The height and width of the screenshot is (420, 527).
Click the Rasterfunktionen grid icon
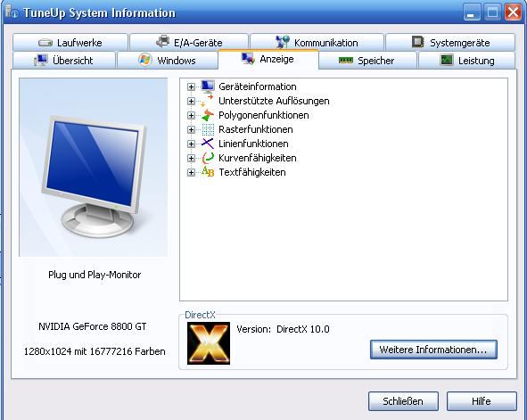point(208,129)
